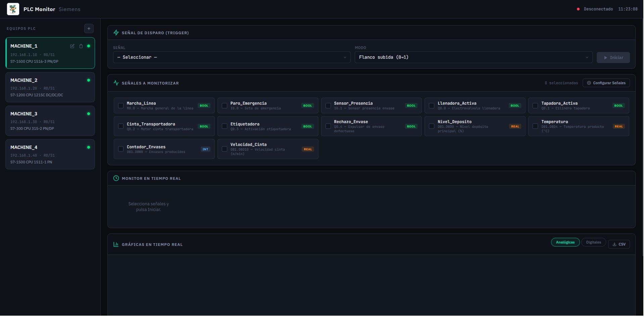Select the Temperatura REAL signal checkbox

pyautogui.click(x=535, y=126)
